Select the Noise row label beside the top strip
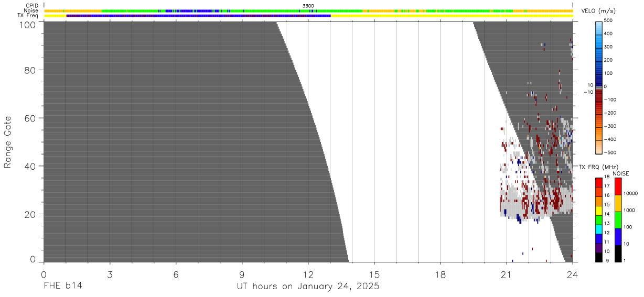 31,10
